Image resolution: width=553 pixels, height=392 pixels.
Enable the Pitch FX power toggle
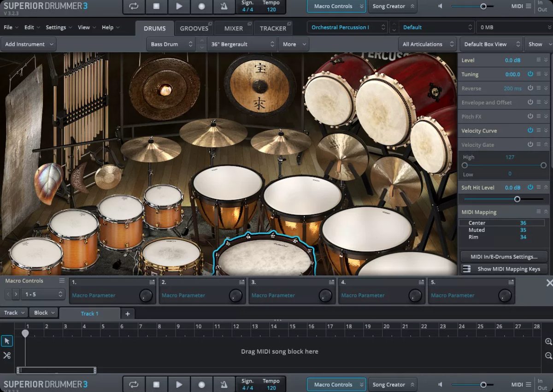tap(530, 116)
